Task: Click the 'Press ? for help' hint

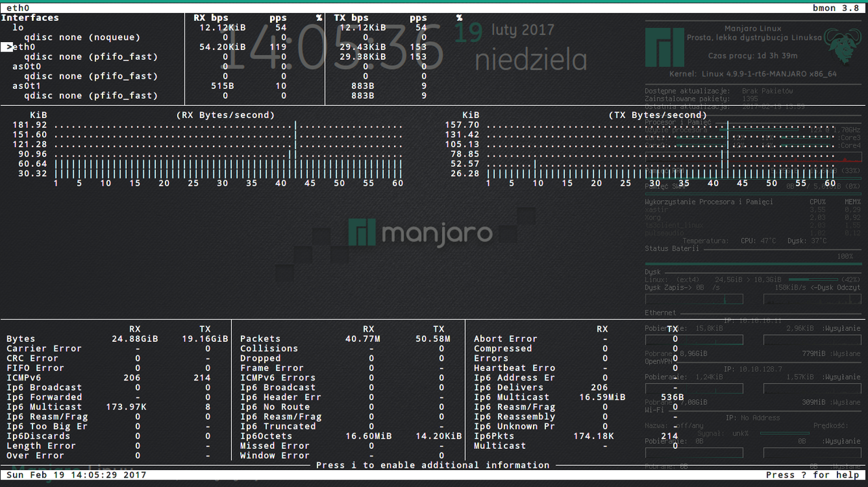Action: [x=812, y=475]
